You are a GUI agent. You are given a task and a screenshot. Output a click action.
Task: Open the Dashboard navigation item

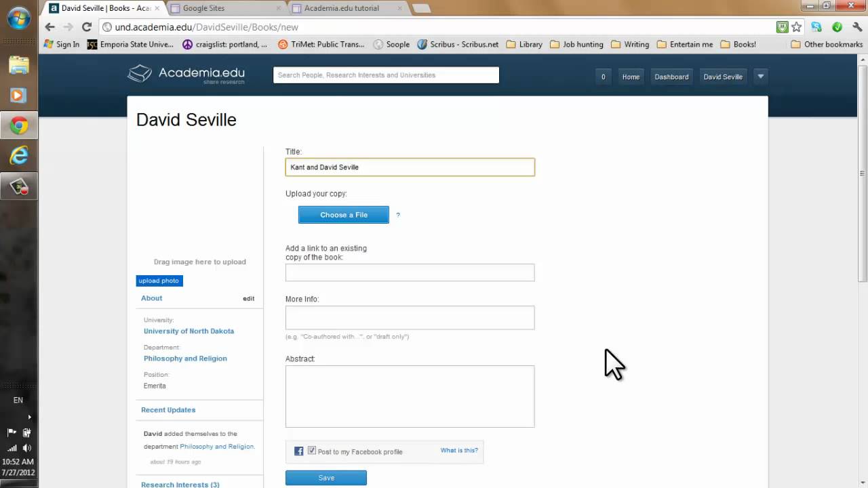point(671,77)
